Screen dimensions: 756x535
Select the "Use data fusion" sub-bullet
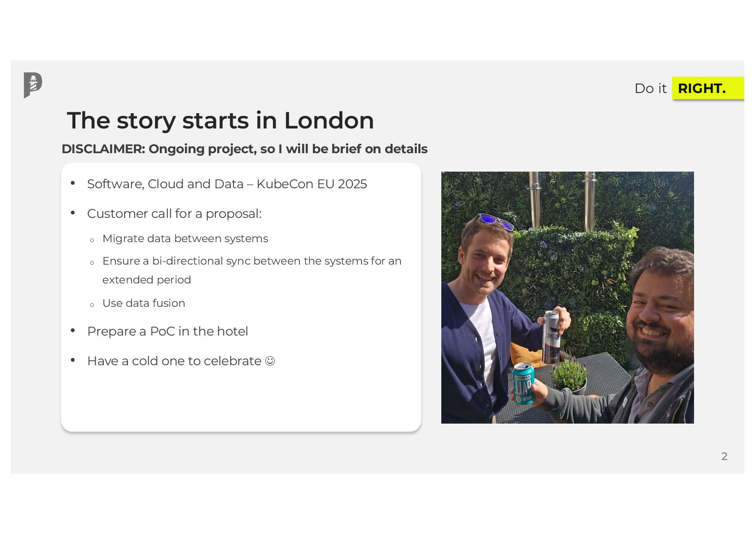click(144, 303)
